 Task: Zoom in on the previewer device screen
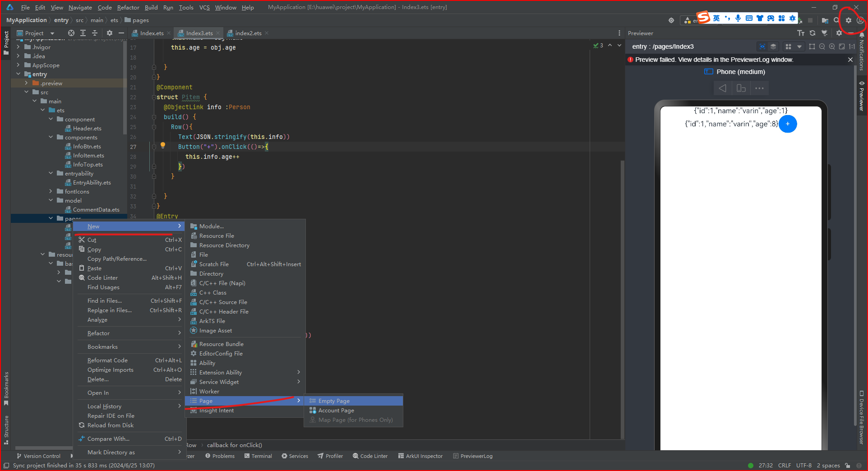coord(833,46)
